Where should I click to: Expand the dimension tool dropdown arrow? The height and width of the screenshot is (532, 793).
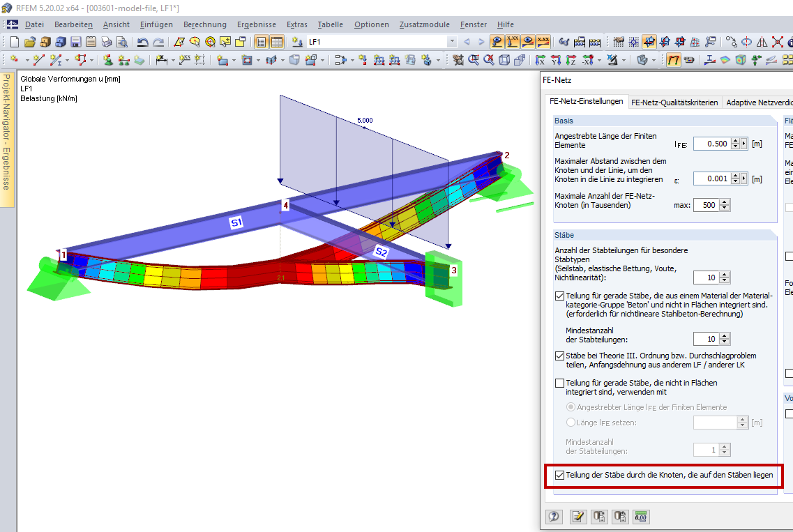click(x=173, y=61)
